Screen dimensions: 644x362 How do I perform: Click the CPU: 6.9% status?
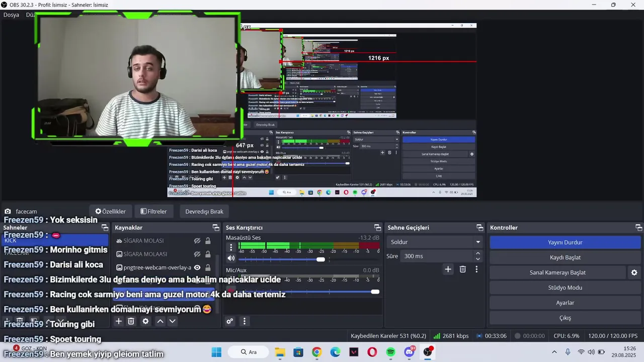point(567,336)
